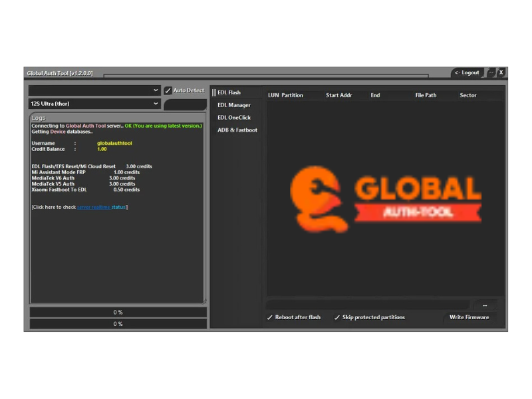Click the Global Auth Tool logo image
This screenshot has height=399, width=532.
click(386, 199)
